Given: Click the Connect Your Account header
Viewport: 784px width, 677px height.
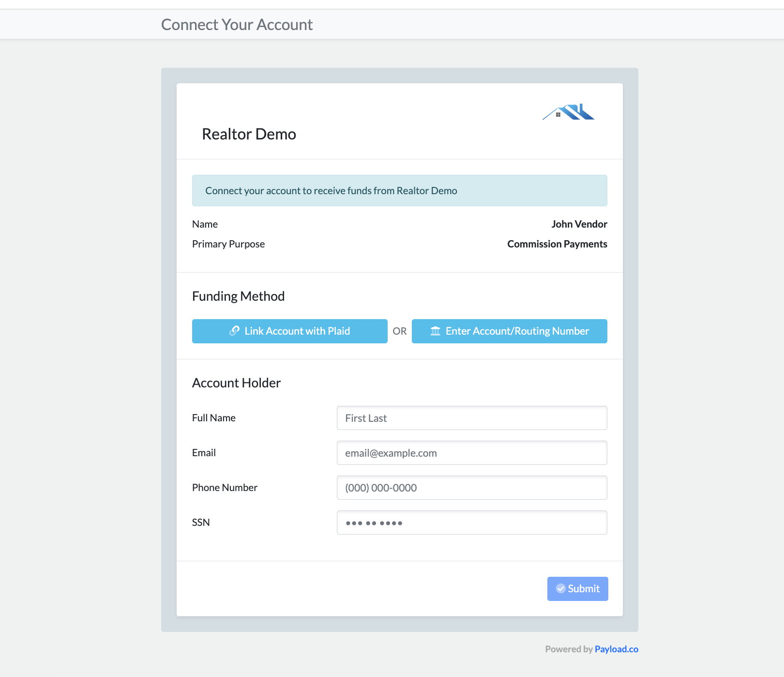Looking at the screenshot, I should tap(237, 24).
